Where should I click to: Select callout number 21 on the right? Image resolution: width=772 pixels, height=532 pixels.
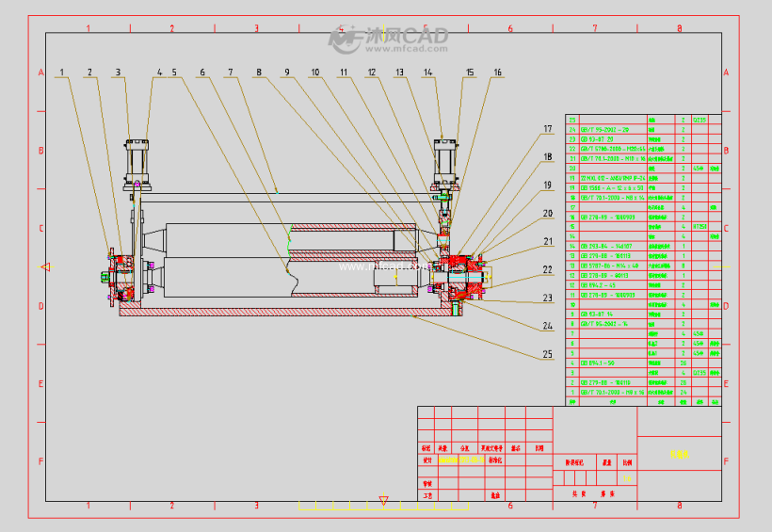(x=547, y=241)
